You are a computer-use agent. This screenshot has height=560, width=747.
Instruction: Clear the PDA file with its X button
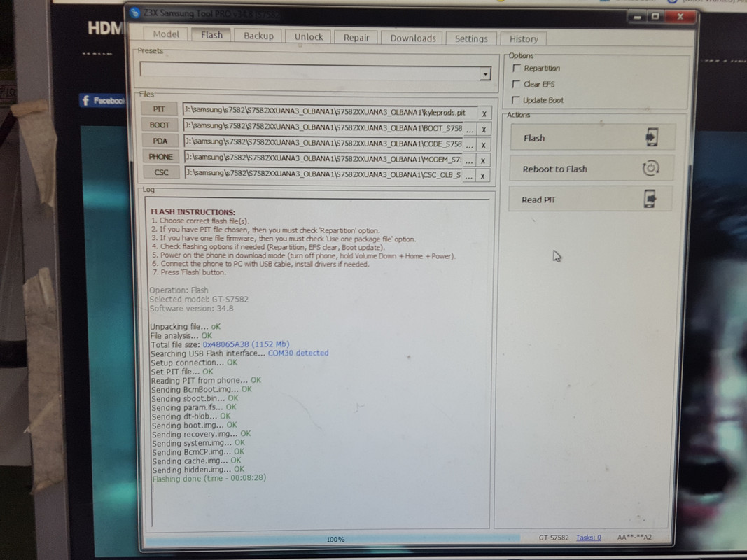point(483,145)
